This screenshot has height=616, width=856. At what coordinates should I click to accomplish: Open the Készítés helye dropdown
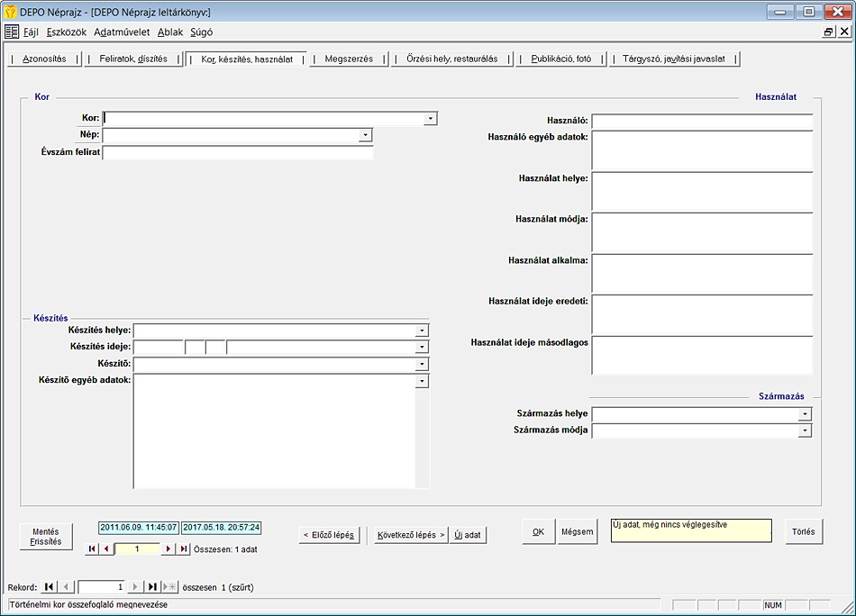click(422, 331)
